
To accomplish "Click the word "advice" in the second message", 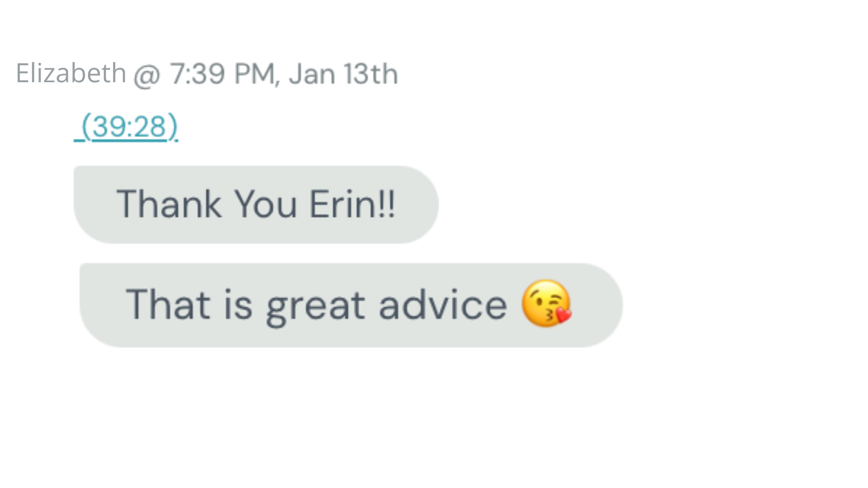I will click(443, 305).
